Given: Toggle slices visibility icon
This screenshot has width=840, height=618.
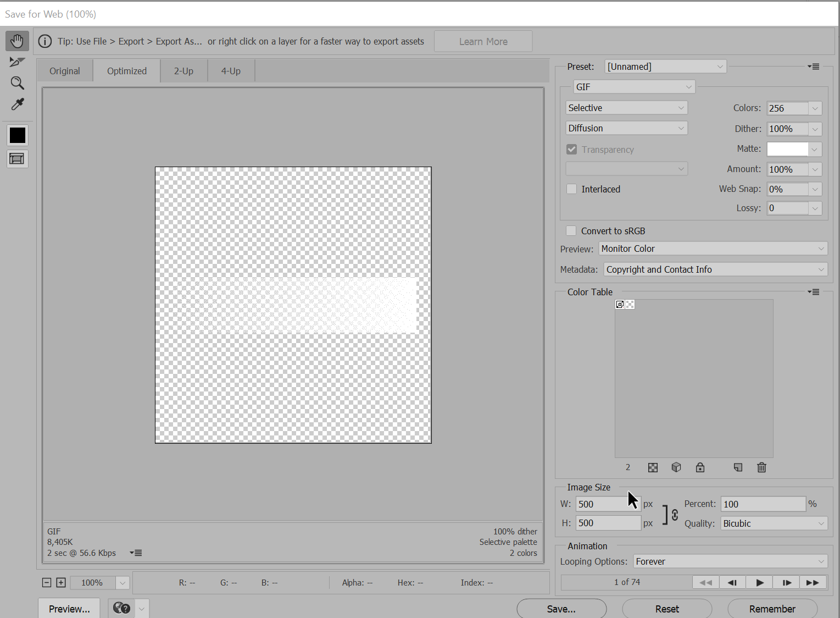Looking at the screenshot, I should click(x=18, y=159).
